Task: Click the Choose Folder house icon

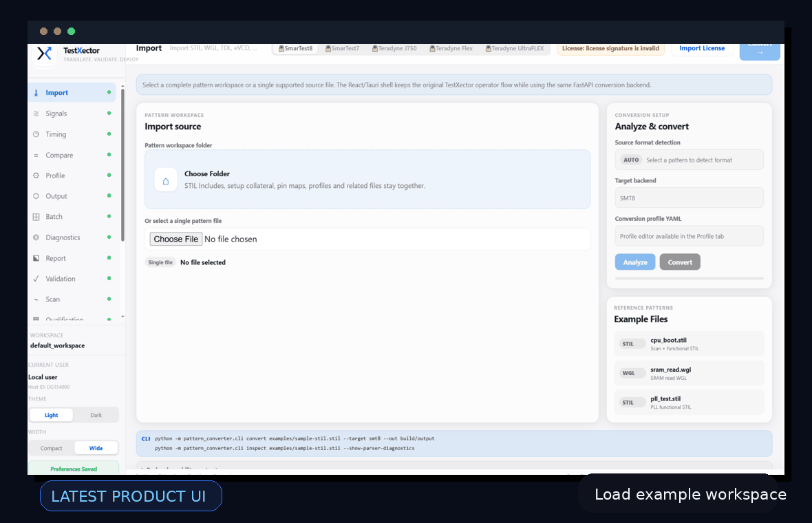Action: click(166, 181)
